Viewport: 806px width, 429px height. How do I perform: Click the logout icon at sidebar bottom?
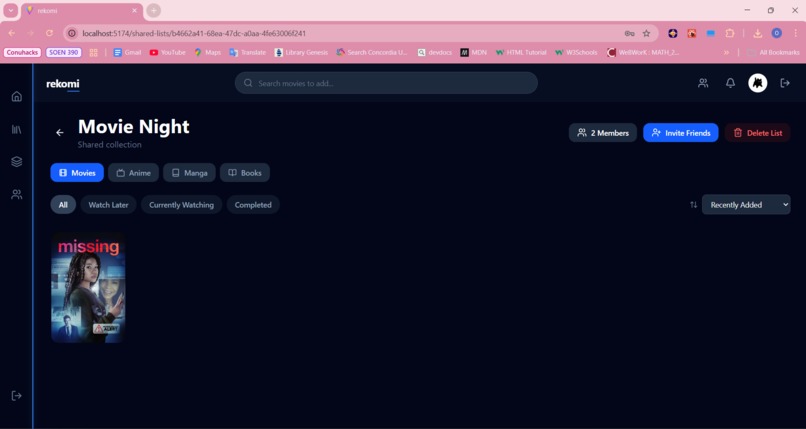pyautogui.click(x=16, y=396)
